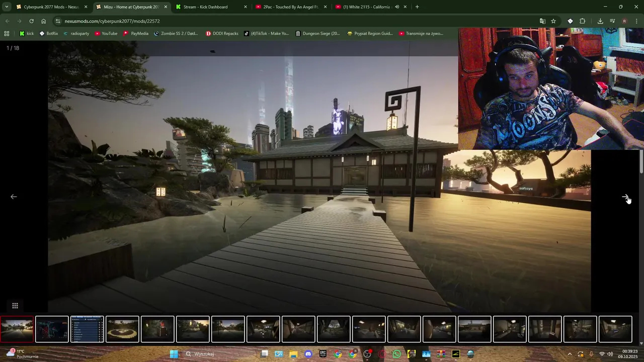This screenshot has height=362, width=644.
Task: Go back in browser history
Action: click(7, 21)
